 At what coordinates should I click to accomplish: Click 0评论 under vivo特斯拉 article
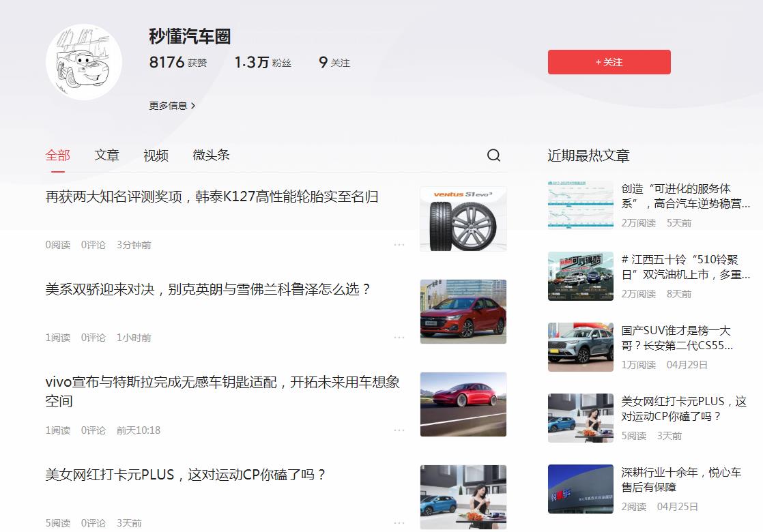click(x=93, y=430)
